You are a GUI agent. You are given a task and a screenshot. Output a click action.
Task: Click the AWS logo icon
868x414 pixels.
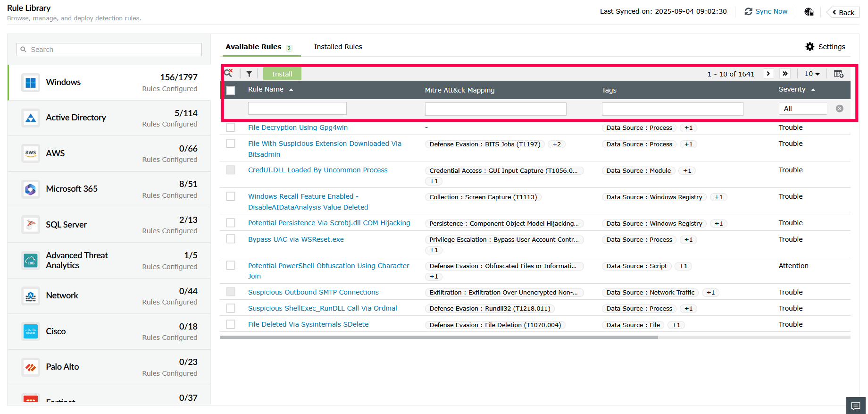click(31, 153)
